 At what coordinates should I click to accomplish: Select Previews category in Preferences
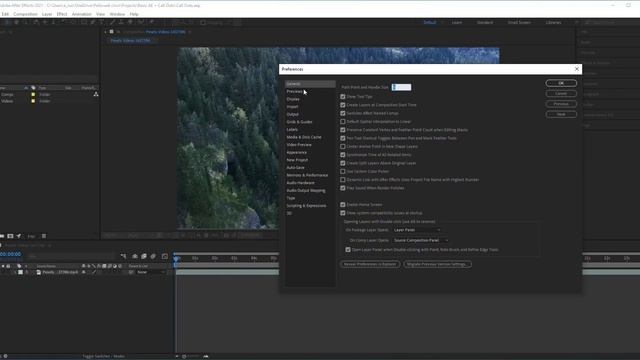pyautogui.click(x=294, y=91)
